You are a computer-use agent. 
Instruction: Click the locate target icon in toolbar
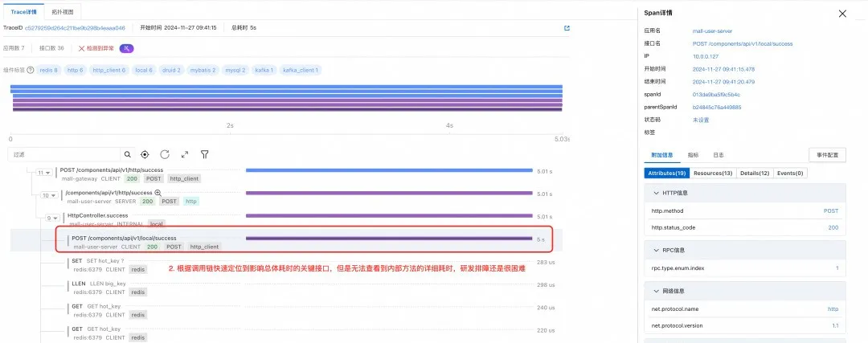pos(145,155)
